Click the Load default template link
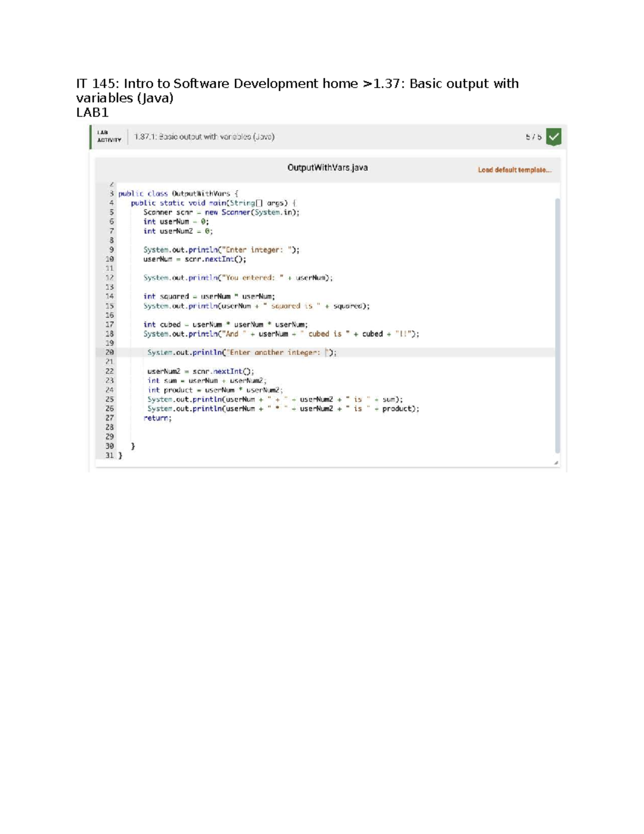Screen dimensions: 644x834 pos(514,170)
